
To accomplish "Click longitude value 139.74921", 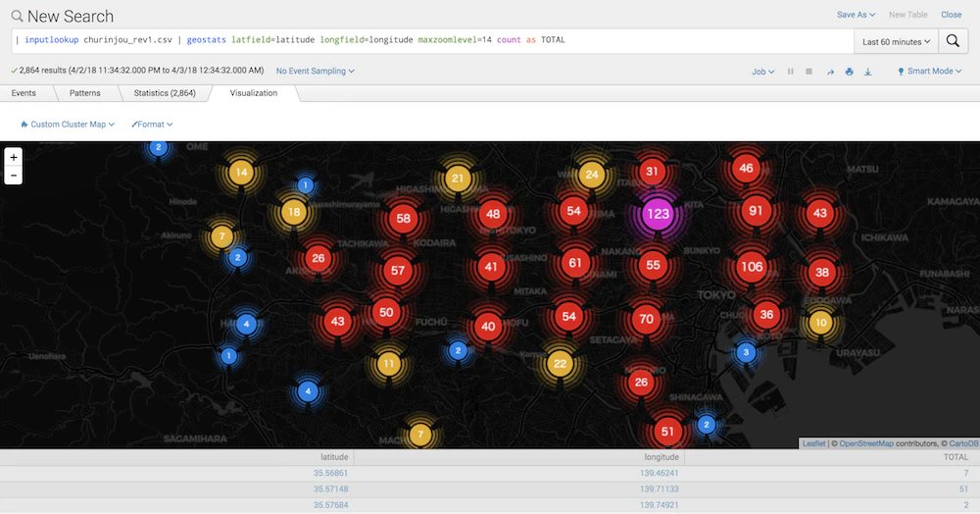I will point(659,504).
